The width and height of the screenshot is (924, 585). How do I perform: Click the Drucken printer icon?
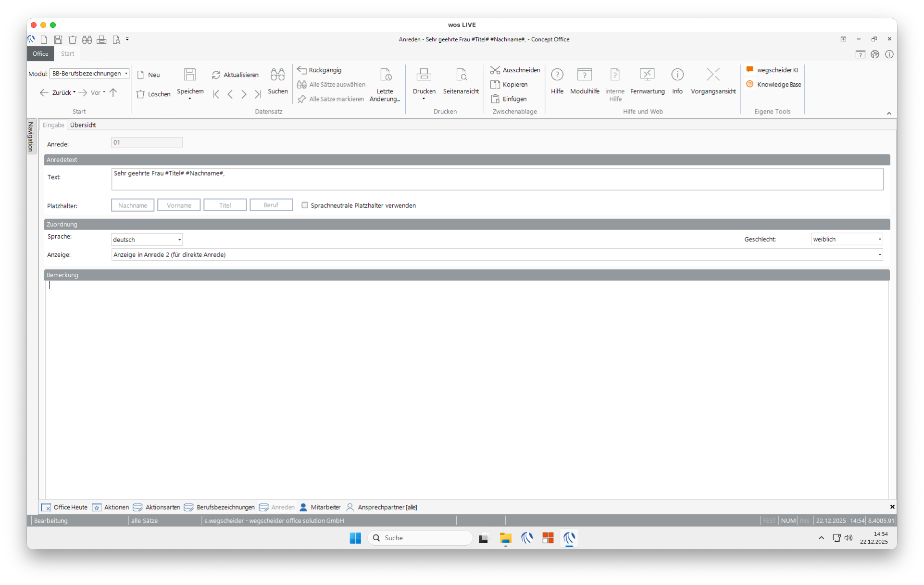[424, 75]
